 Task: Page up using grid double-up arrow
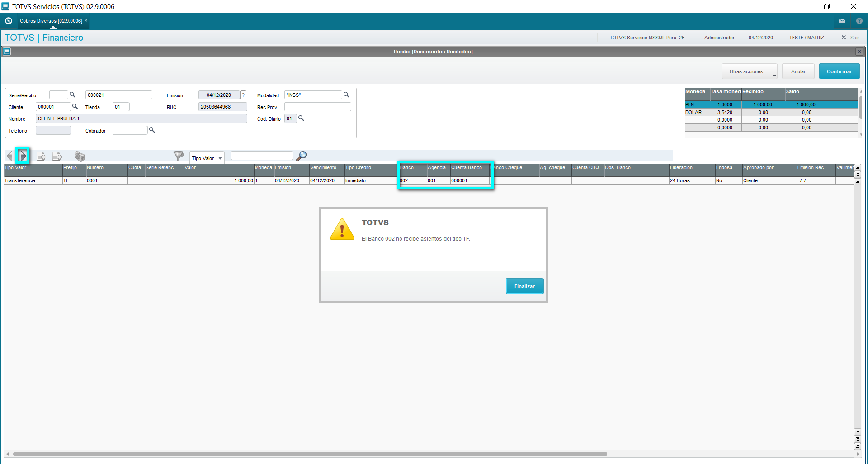tap(858, 175)
